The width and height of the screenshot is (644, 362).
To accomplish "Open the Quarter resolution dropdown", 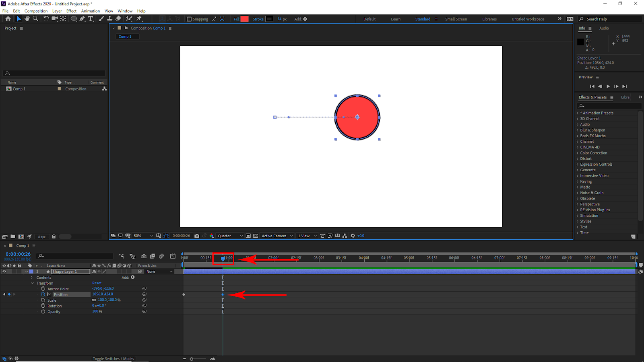I will pyautogui.click(x=230, y=236).
